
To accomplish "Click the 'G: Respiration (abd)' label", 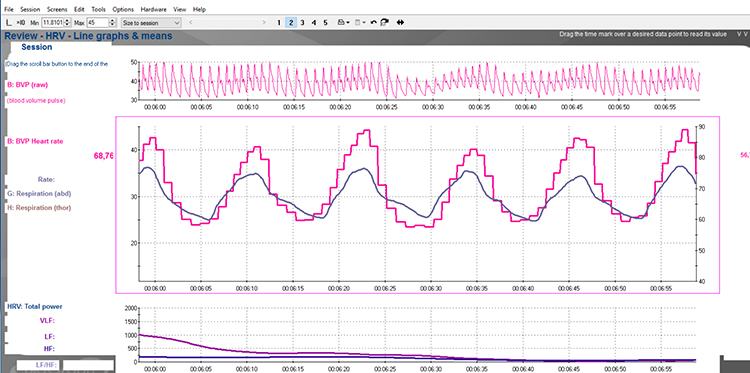I will 39,194.
